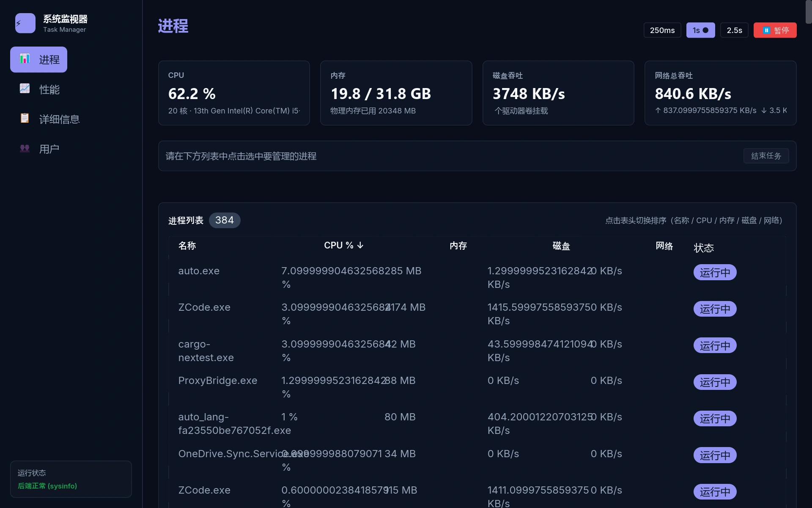Sort by the 内存 column header
812x508 pixels.
click(x=458, y=246)
